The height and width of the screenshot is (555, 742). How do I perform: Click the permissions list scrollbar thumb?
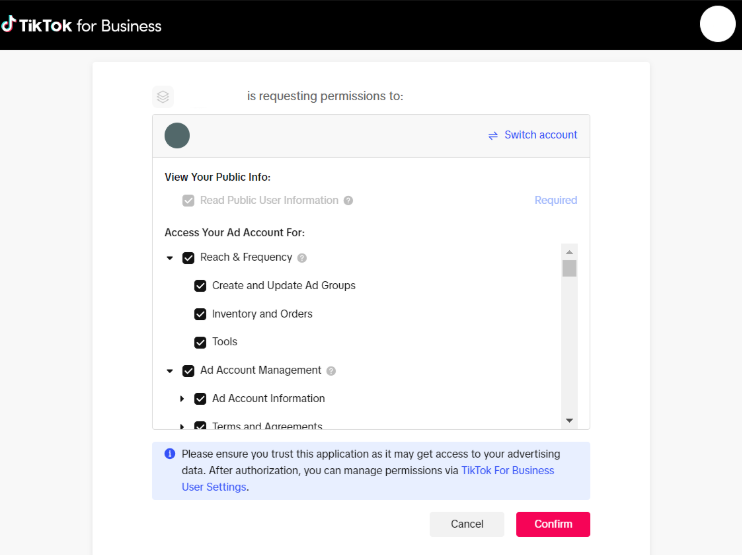point(569,268)
